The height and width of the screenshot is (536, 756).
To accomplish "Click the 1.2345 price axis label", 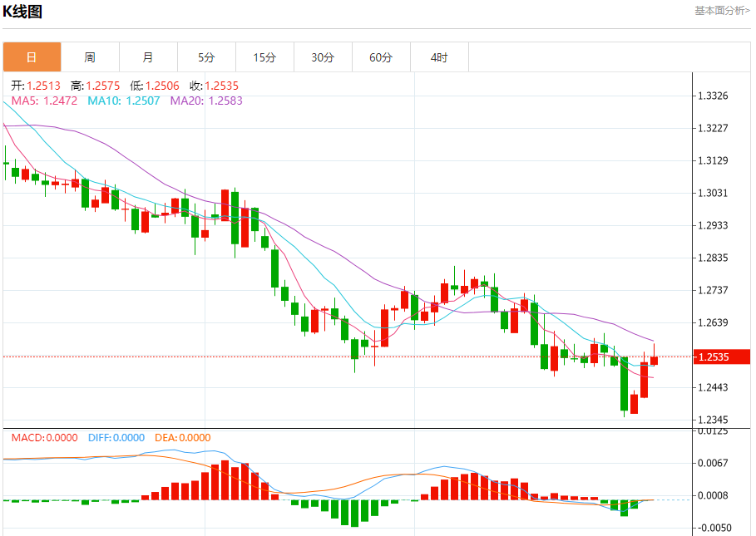I will coord(713,420).
